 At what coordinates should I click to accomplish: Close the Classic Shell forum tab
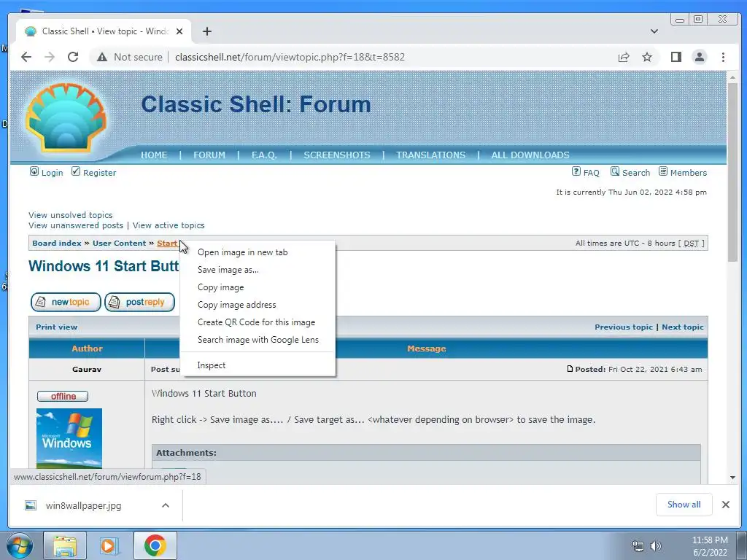(179, 31)
